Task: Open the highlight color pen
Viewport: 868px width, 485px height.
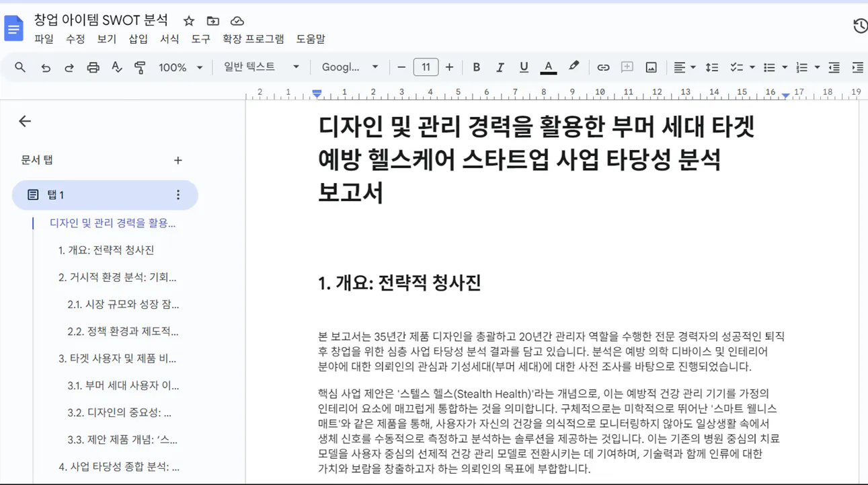Action: click(x=574, y=67)
